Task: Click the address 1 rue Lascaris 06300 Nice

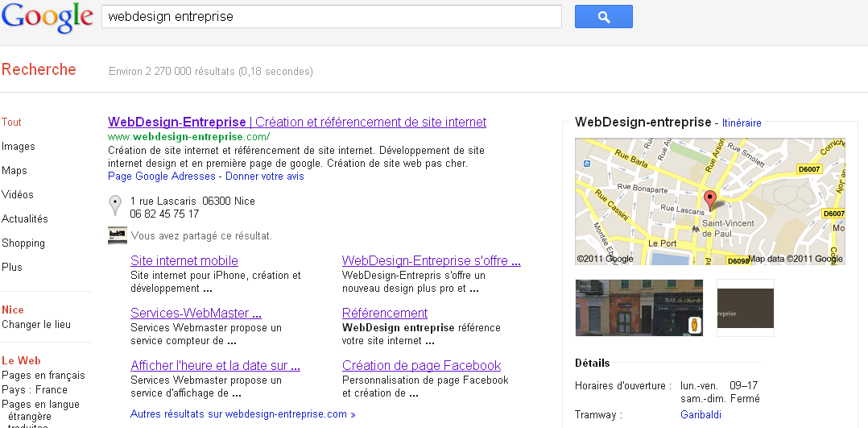Action: click(192, 201)
